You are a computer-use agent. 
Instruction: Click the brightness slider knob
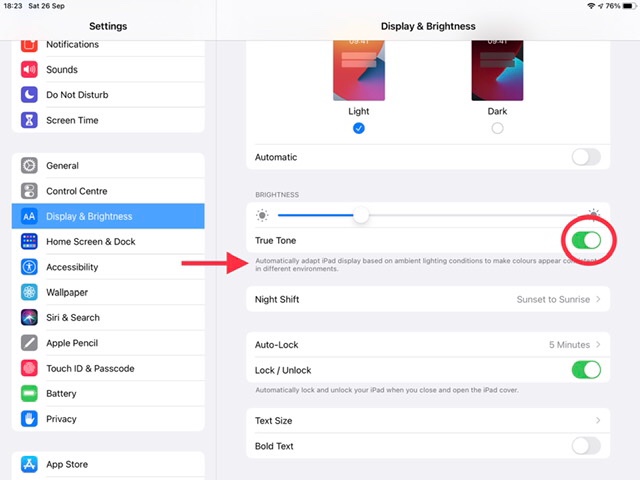pyautogui.click(x=361, y=215)
